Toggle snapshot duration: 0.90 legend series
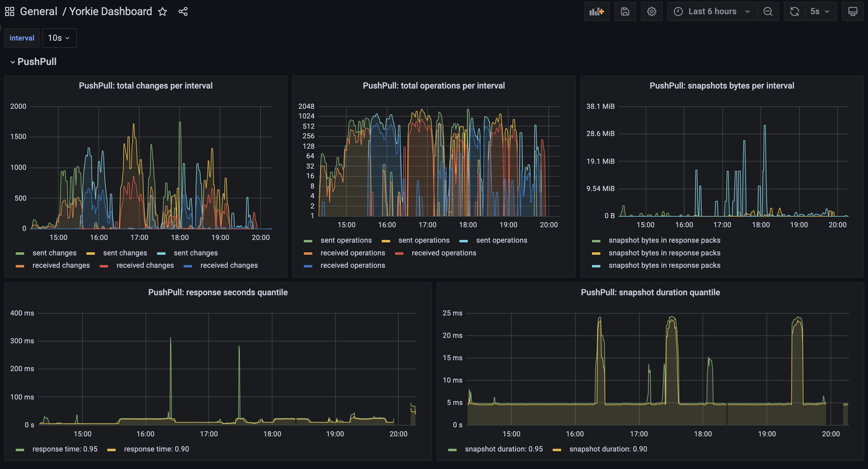Image resolution: width=868 pixels, height=469 pixels. coord(608,449)
